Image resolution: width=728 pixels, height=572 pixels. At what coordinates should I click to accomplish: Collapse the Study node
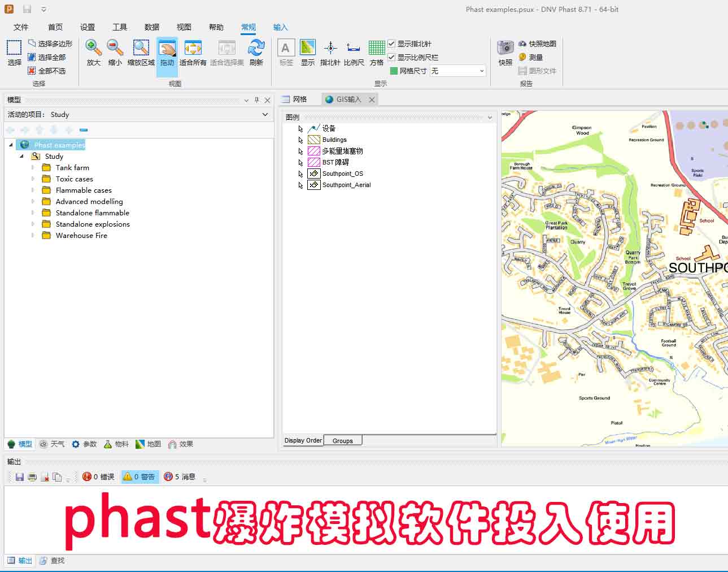coord(22,157)
